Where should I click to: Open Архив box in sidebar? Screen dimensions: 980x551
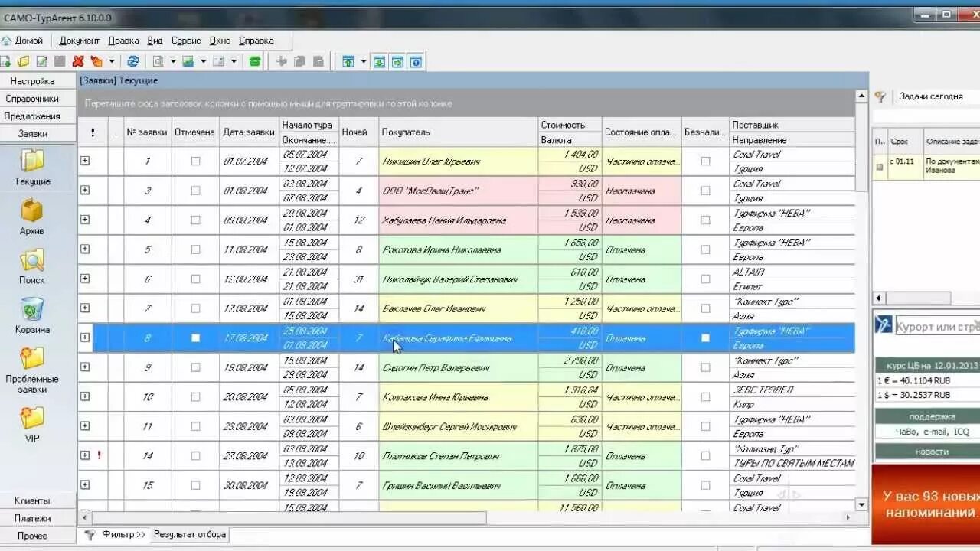32,217
